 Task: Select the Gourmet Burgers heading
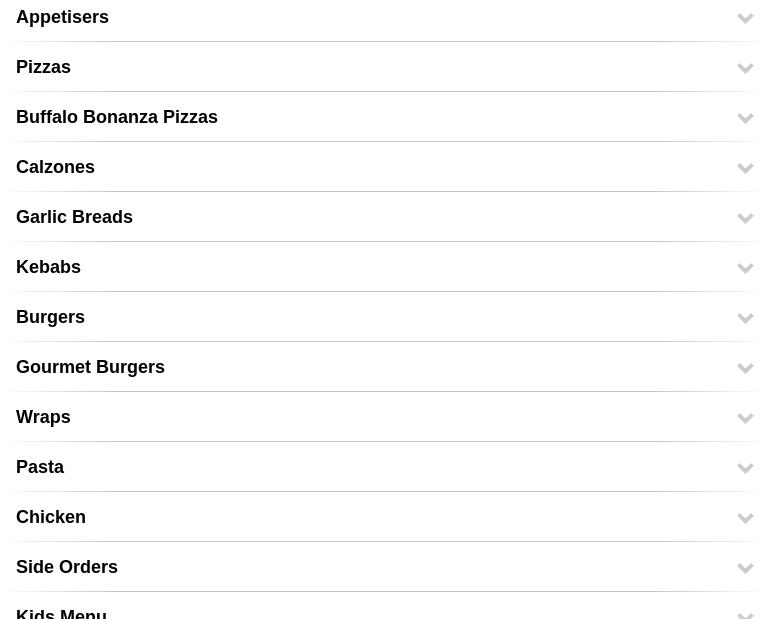(x=90, y=367)
